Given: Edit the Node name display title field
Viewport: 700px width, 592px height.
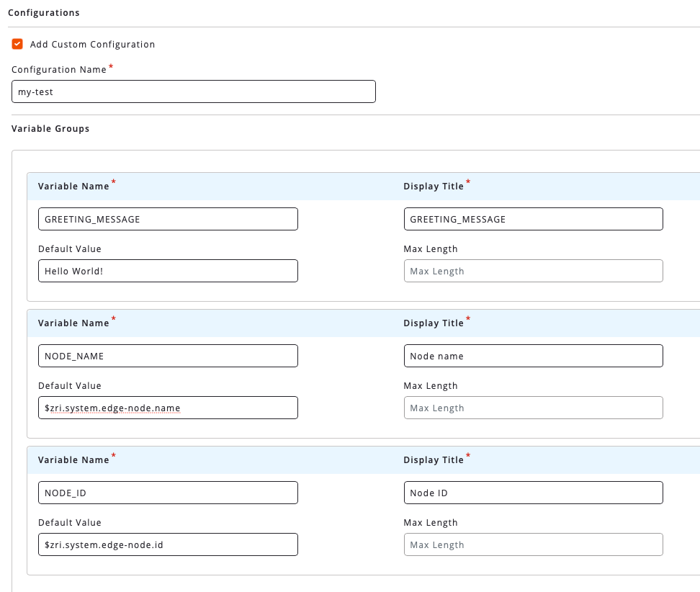Looking at the screenshot, I should (x=533, y=356).
